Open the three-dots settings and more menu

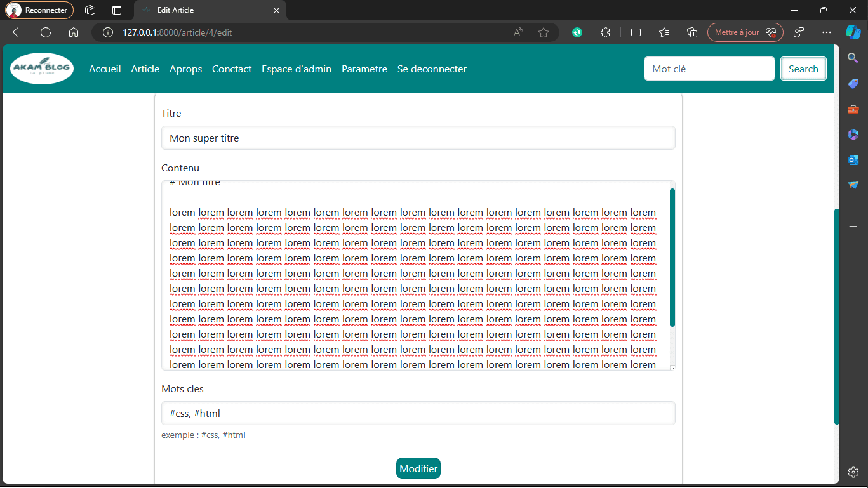pos(827,32)
